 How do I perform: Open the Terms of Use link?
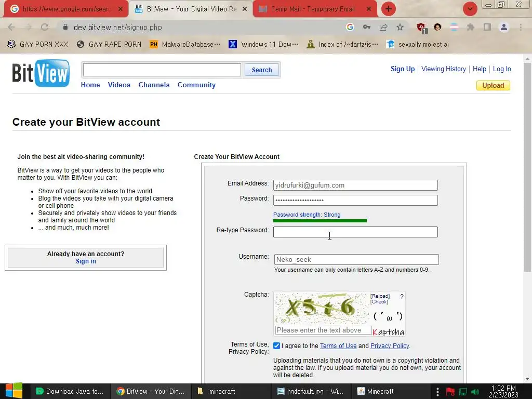pos(338,345)
